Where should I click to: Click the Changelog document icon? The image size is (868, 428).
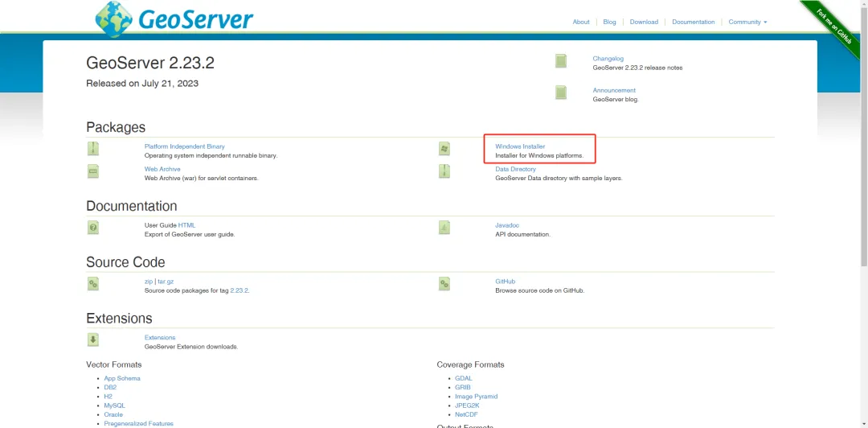[561, 61]
